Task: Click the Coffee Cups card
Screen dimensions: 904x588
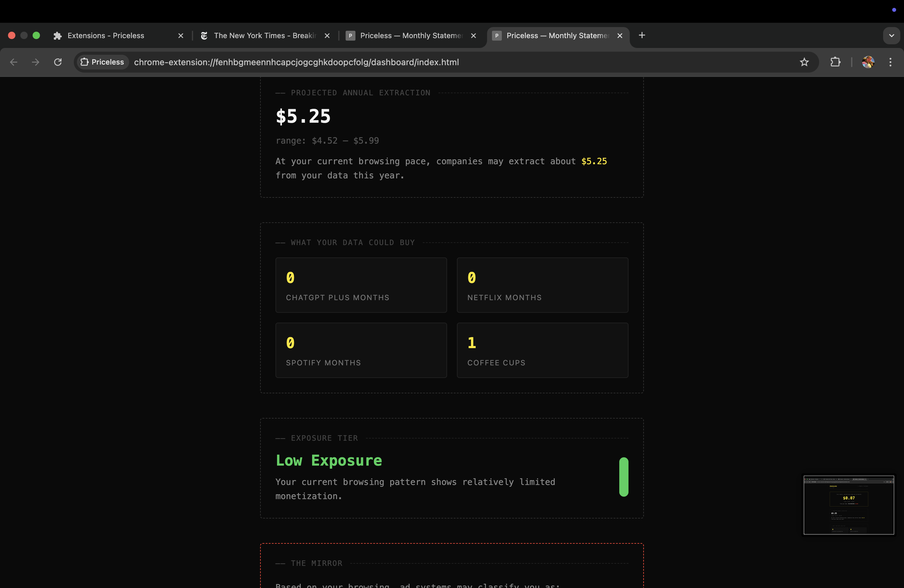Action: tap(542, 350)
